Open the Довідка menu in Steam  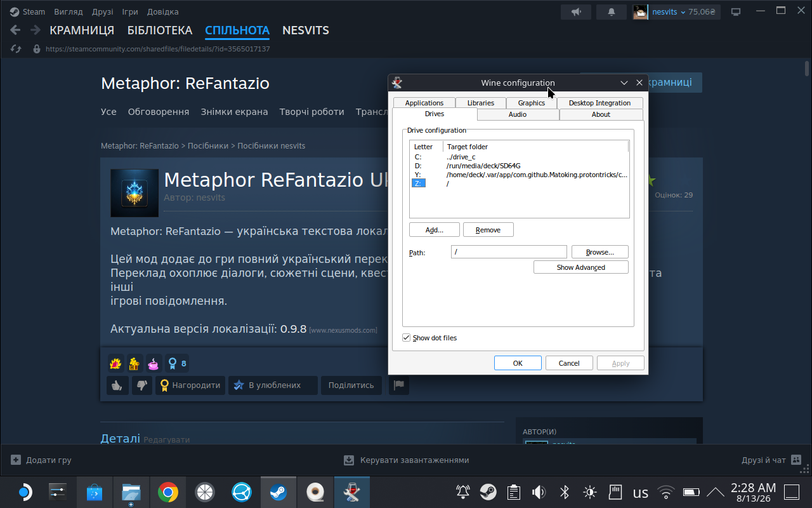tap(163, 12)
